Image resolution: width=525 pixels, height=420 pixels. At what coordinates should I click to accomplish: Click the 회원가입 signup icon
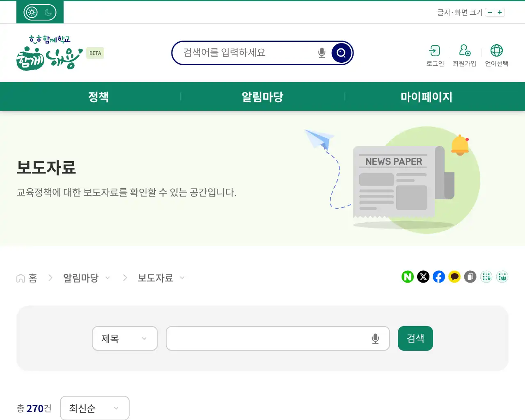[x=464, y=51]
